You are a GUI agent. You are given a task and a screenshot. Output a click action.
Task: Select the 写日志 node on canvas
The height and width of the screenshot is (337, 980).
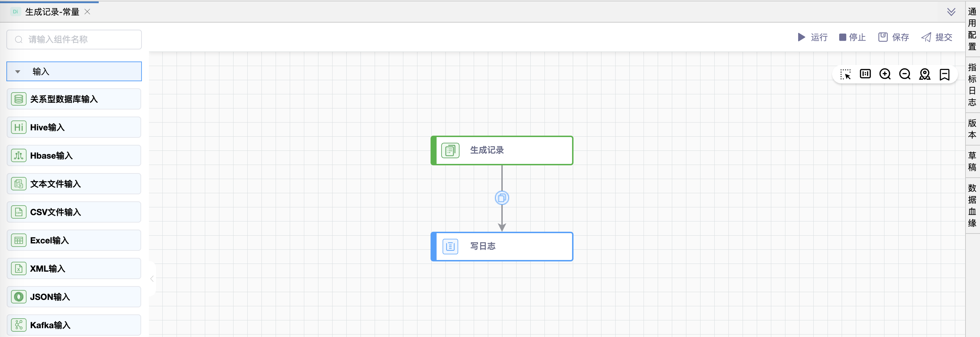(x=502, y=246)
